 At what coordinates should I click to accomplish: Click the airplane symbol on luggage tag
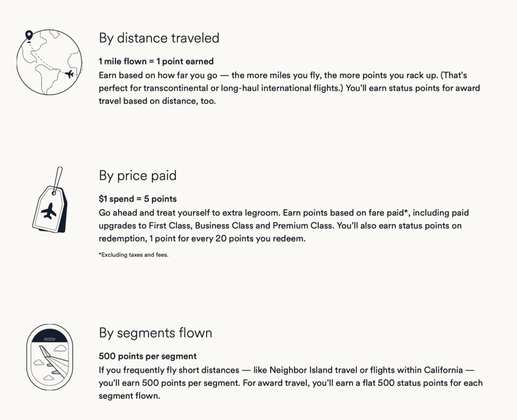pyautogui.click(x=49, y=211)
